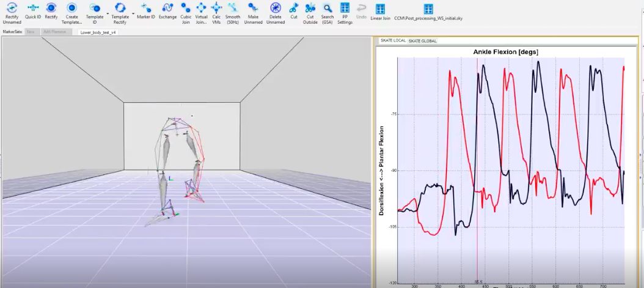The image size is (644, 288).
Task: Expand the Template ID dropdown arrow
Action: point(108,13)
